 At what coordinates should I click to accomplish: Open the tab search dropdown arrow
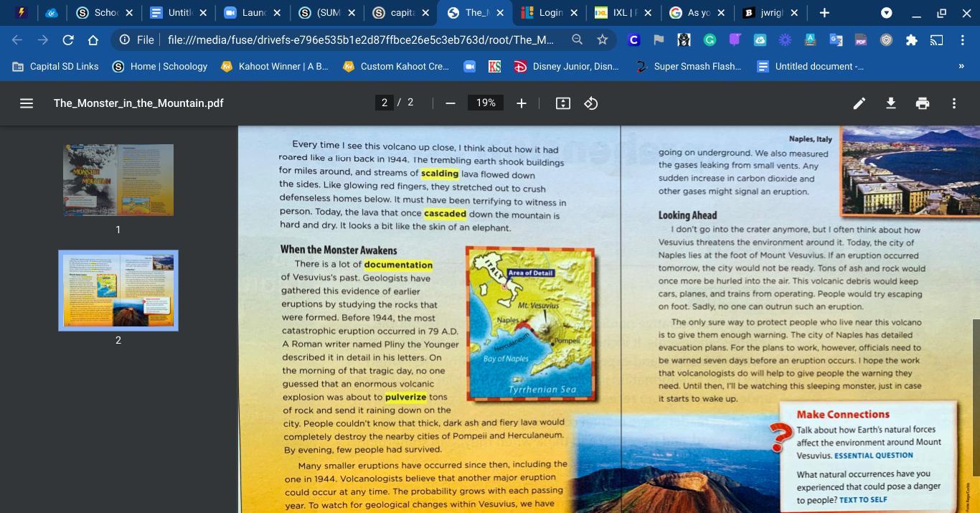887,13
